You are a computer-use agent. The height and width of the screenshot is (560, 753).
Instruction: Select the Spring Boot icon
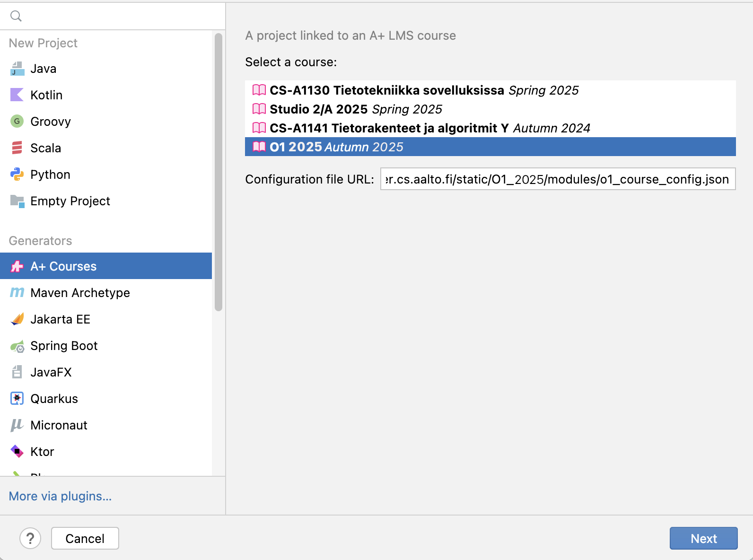pos(17,346)
